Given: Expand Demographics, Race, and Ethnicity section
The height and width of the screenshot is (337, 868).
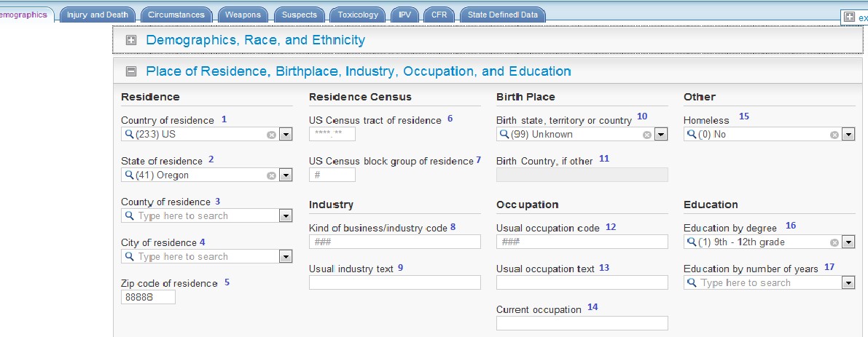Looking at the screenshot, I should [x=132, y=41].
